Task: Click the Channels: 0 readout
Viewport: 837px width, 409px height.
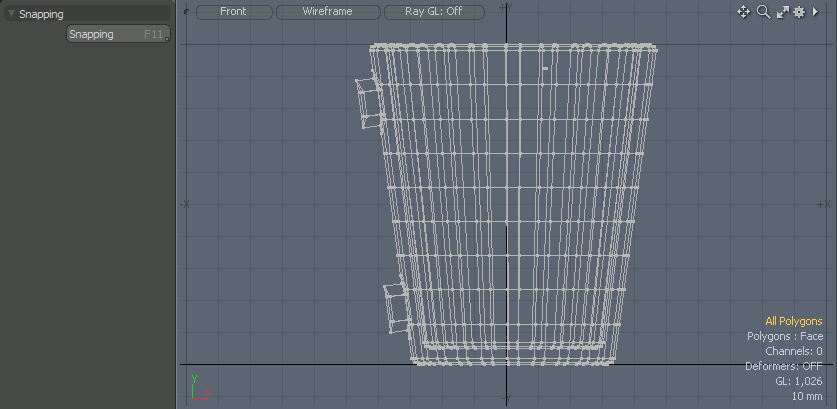Action: [x=793, y=352]
